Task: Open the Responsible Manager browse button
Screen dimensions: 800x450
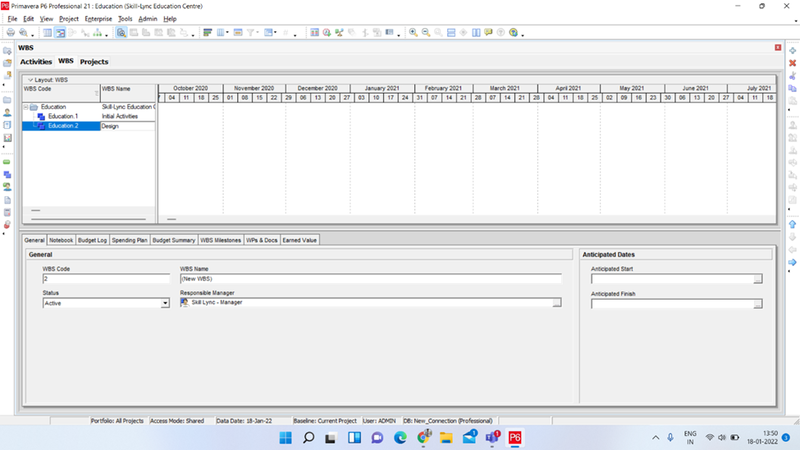Action: coord(557,303)
